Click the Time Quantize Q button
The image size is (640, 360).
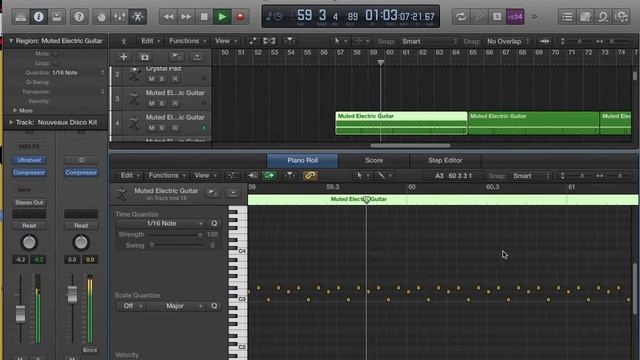pos(214,224)
